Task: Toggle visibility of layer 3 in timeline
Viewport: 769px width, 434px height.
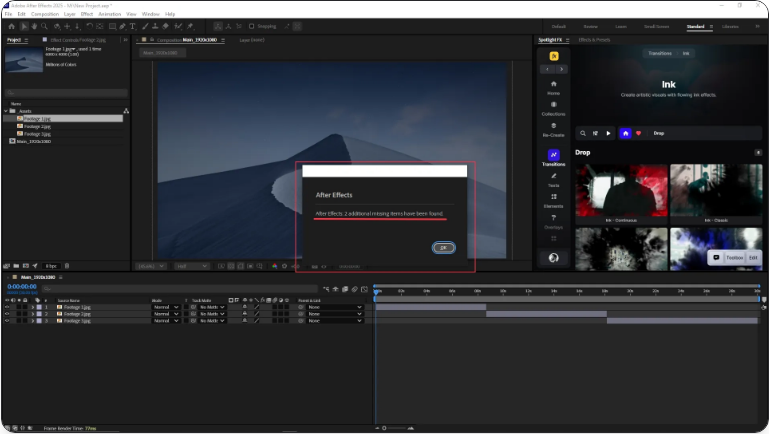Action: pos(7,321)
